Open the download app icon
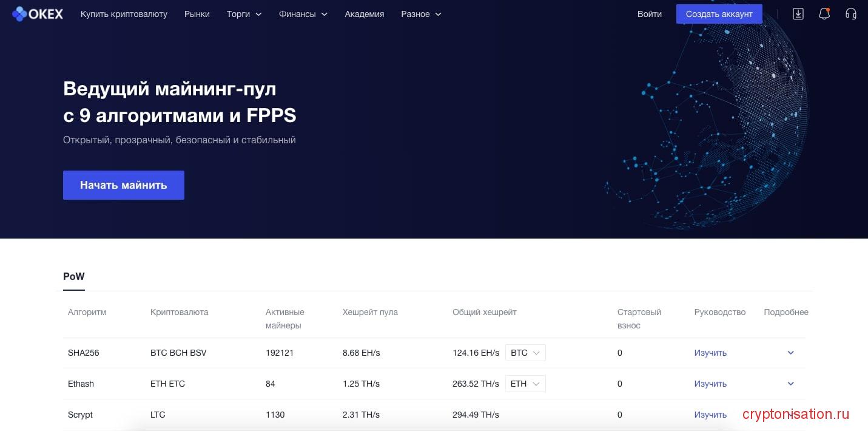868x431 pixels. pyautogui.click(x=798, y=14)
